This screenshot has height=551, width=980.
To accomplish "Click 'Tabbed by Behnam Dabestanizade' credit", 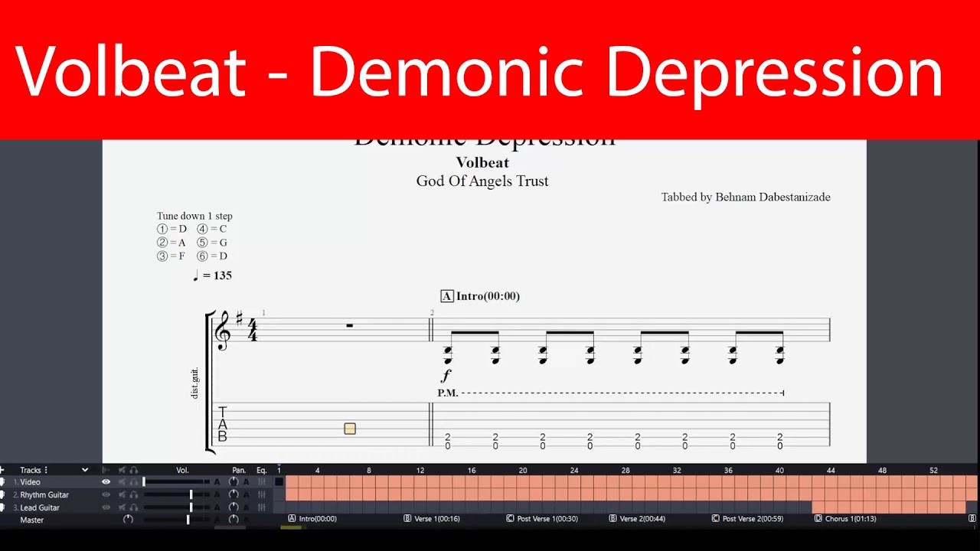I will (x=746, y=197).
